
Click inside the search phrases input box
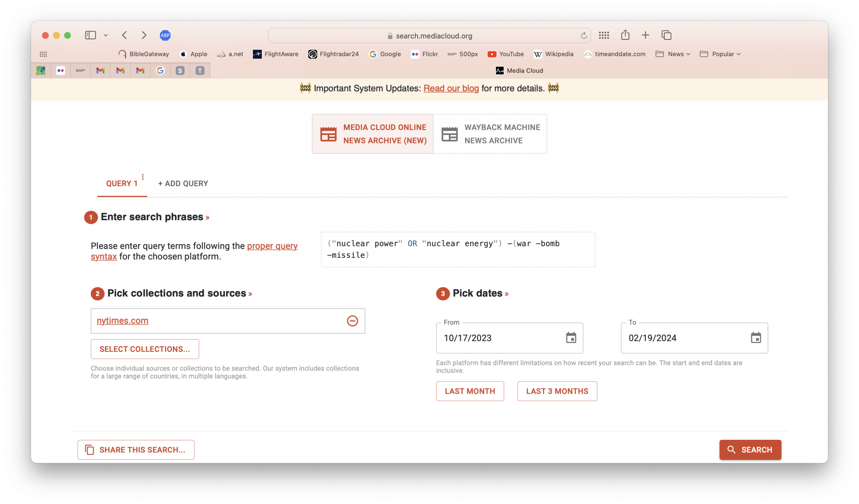458,249
